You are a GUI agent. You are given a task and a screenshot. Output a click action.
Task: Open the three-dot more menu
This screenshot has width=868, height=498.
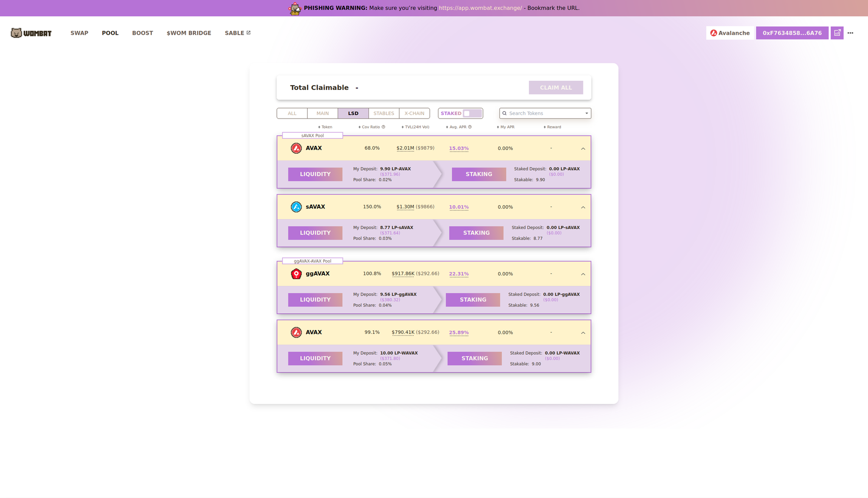850,33
